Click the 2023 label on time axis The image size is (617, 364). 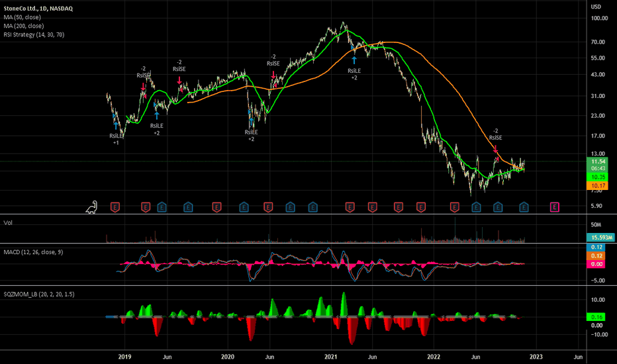click(536, 357)
